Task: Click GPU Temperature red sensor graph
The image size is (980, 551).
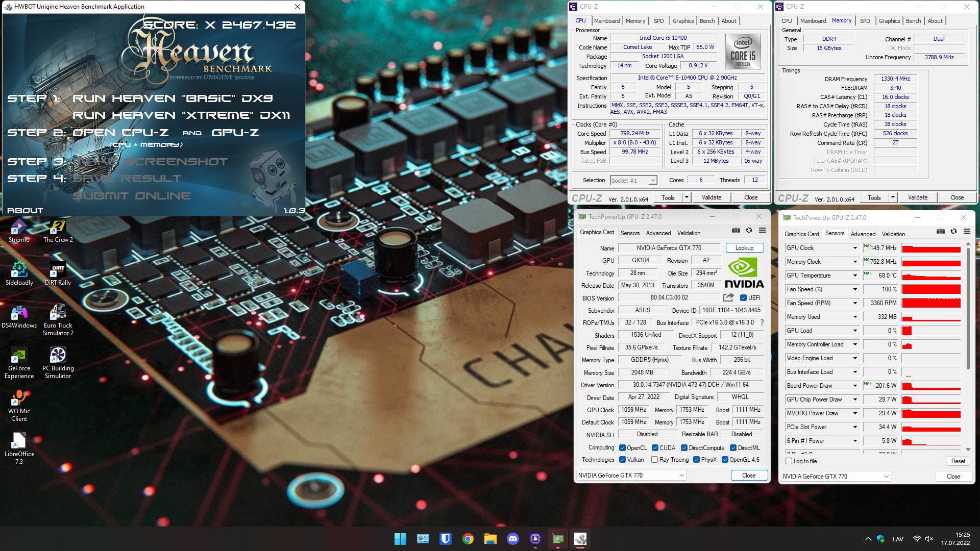Action: (931, 275)
